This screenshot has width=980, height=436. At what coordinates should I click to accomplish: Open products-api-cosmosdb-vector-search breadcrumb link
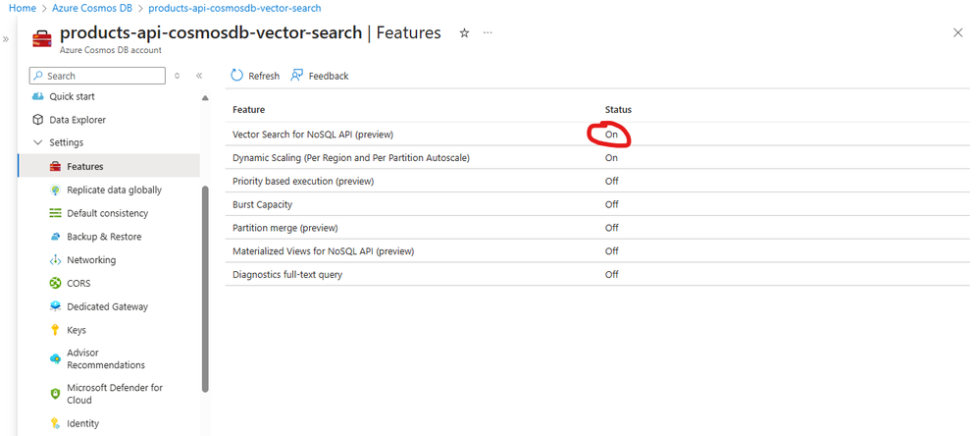click(x=235, y=9)
